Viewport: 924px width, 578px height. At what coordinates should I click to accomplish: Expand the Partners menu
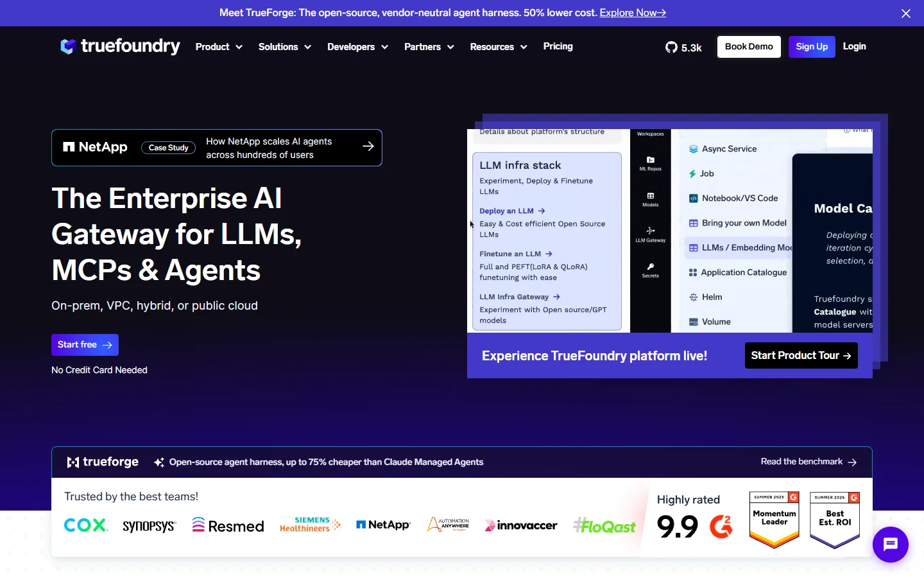pos(429,47)
